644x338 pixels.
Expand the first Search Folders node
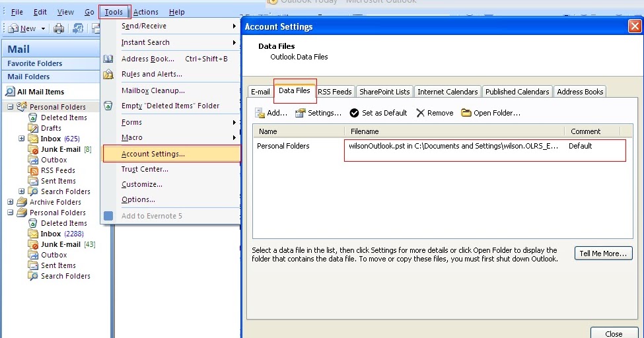pyautogui.click(x=21, y=191)
